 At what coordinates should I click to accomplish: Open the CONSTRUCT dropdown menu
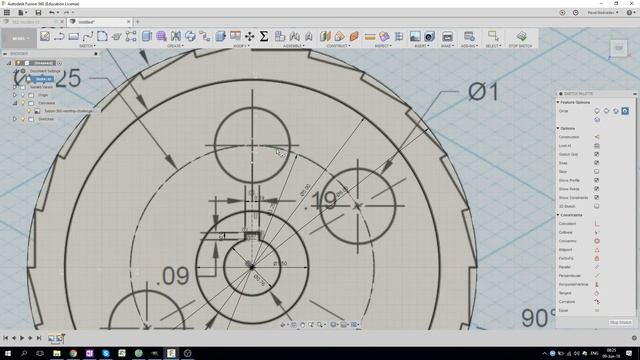338,46
